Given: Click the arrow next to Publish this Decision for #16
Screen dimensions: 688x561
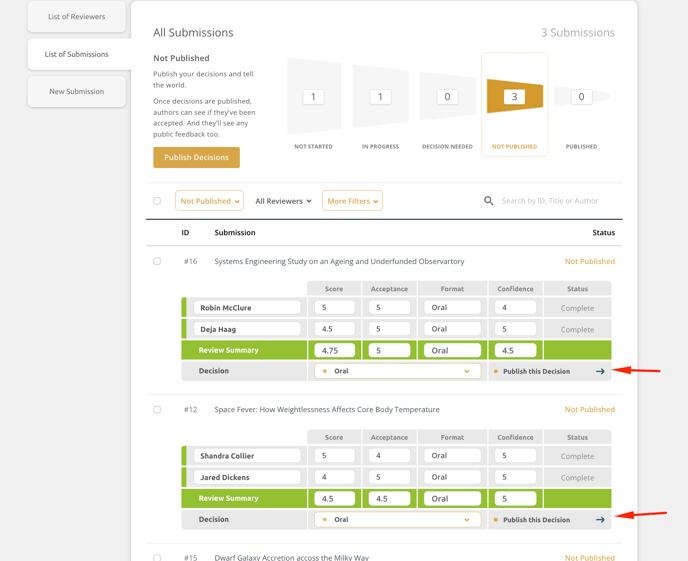Looking at the screenshot, I should (600, 371).
